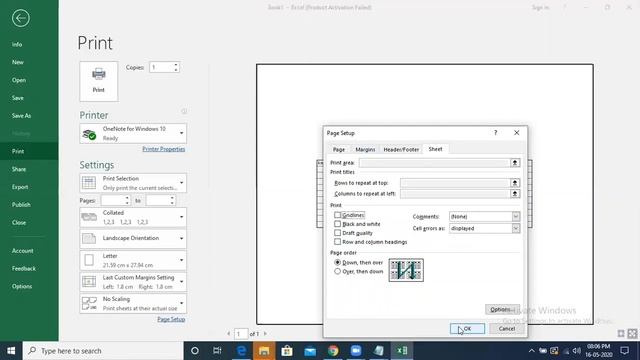Expand Letter paper size dropdown
Screen dimensions: 640x360
point(133,260)
